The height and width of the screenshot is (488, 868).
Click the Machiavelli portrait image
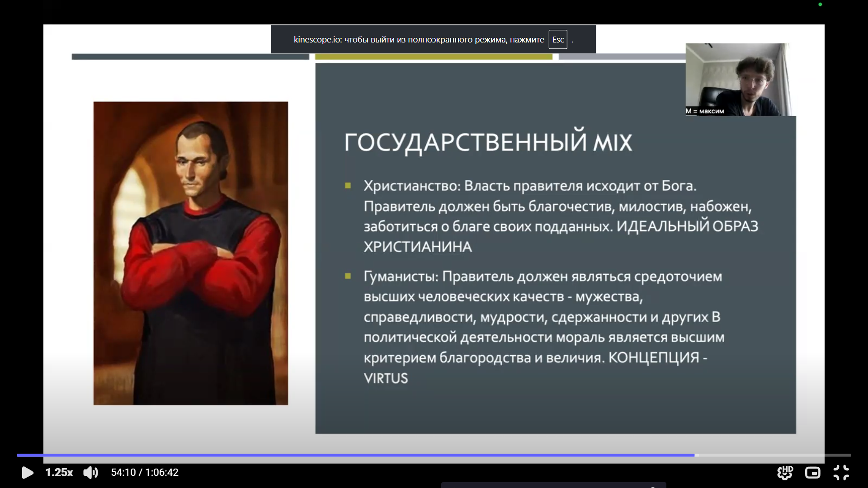pos(190,253)
